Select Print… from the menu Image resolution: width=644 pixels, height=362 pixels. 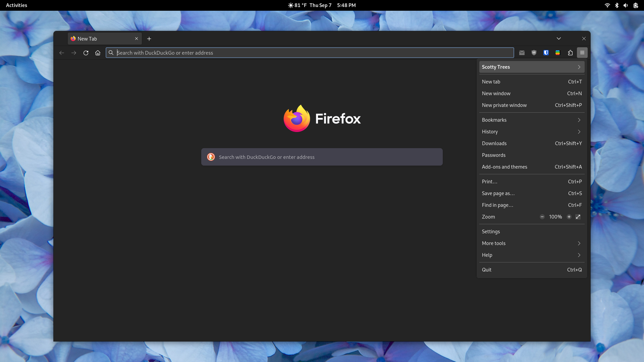[x=532, y=182]
